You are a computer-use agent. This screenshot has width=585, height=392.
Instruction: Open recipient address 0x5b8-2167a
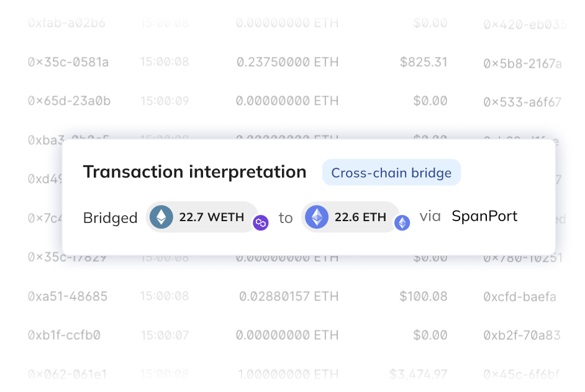click(x=523, y=63)
